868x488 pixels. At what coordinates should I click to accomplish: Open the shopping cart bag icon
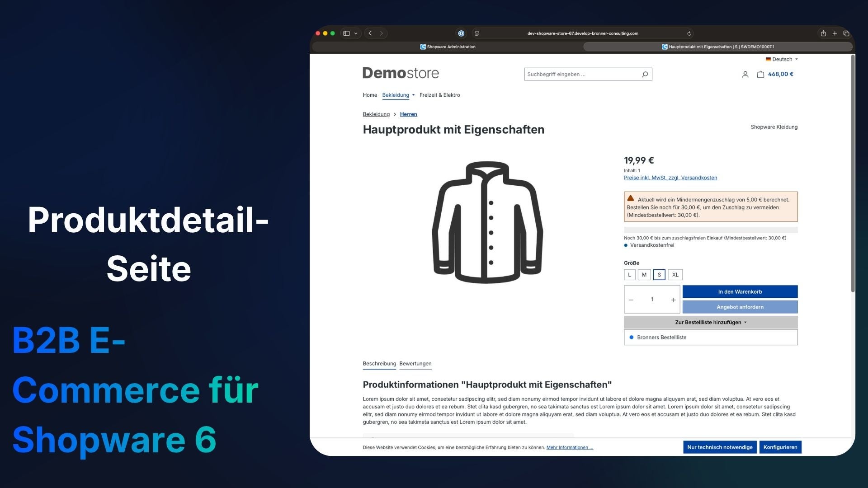click(x=760, y=75)
